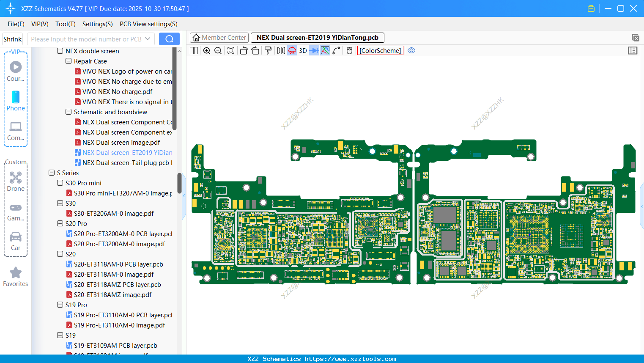
Task: Open the PCB View settings menu
Action: click(x=148, y=24)
